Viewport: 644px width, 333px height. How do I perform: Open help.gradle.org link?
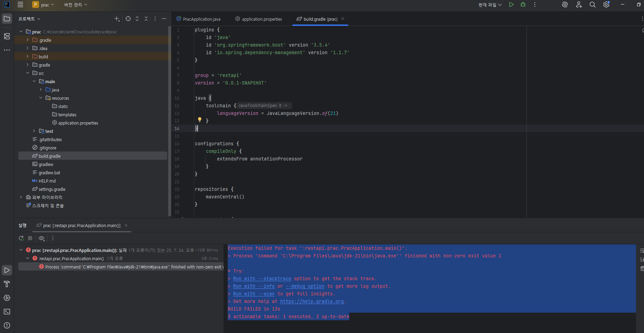click(x=312, y=301)
